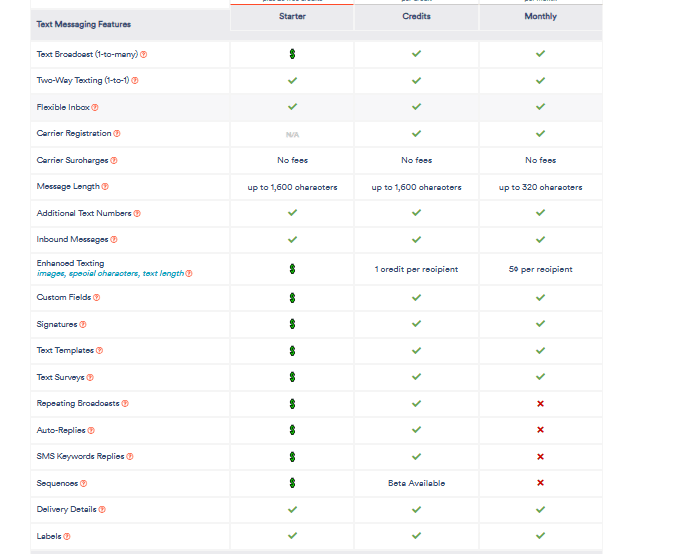
Task: Click the Inbound Messages row label
Action: pyautogui.click(x=72, y=239)
